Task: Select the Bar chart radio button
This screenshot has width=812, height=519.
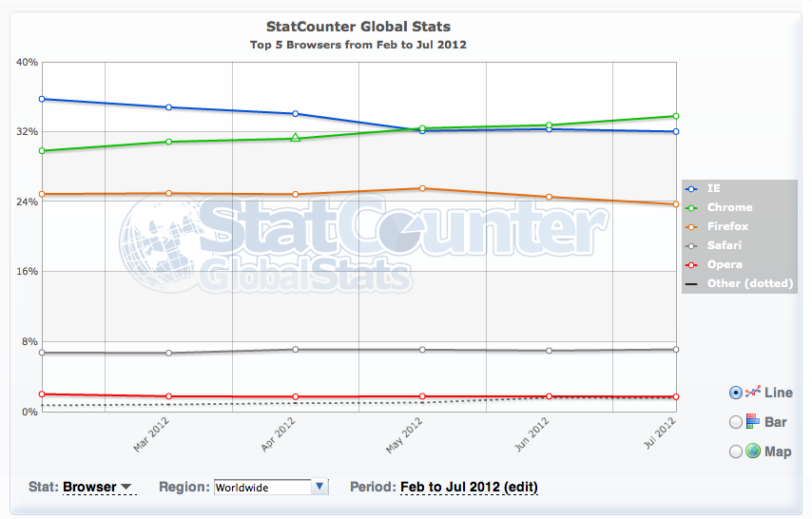Action: point(735,422)
